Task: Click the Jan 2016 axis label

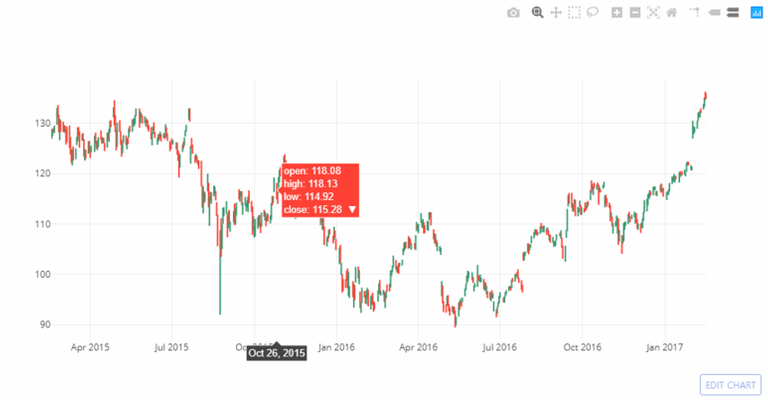Action: (x=336, y=347)
